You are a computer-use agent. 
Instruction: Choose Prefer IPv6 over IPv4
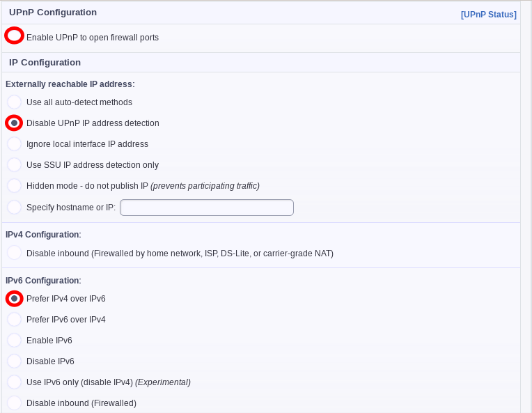pos(14,320)
